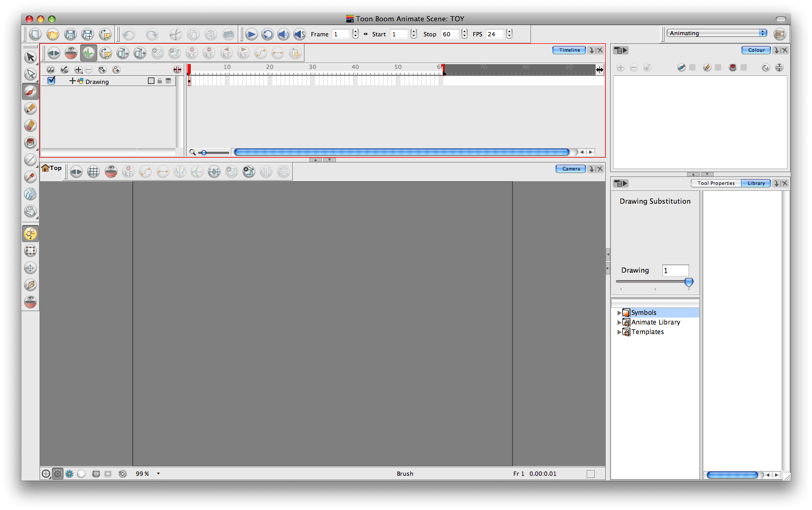The width and height of the screenshot is (812, 510).
Task: Click the Colour panel button
Action: tap(755, 50)
